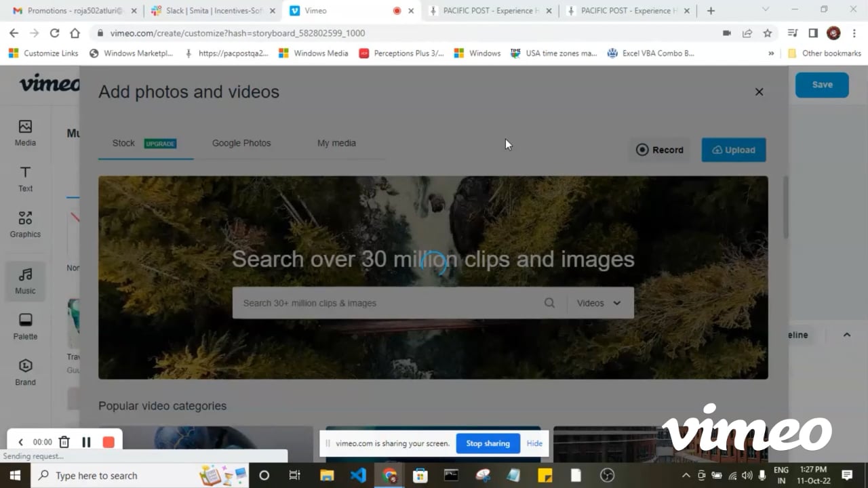Show hidden system tray icons
The width and height of the screenshot is (868, 488).
click(686, 475)
